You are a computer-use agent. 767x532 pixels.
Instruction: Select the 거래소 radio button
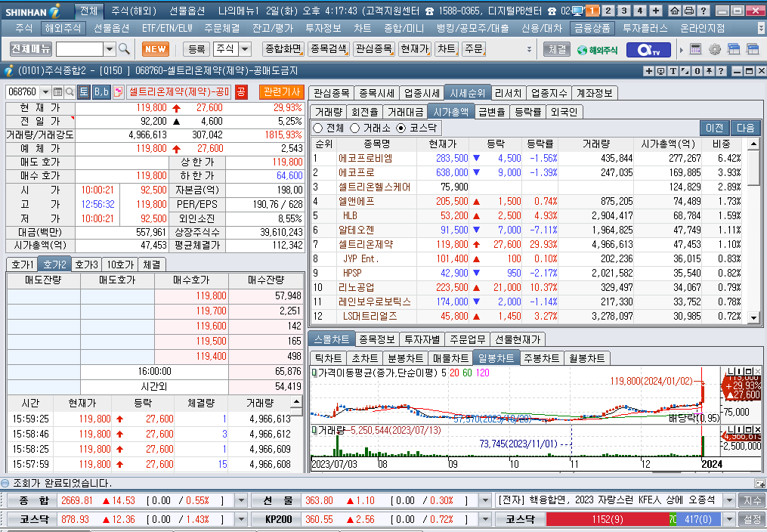tap(355, 128)
